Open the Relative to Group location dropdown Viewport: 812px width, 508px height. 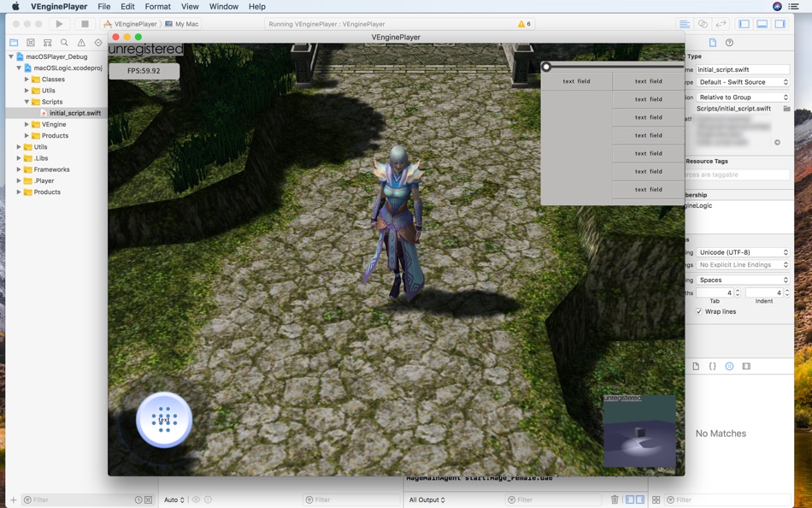pos(743,97)
